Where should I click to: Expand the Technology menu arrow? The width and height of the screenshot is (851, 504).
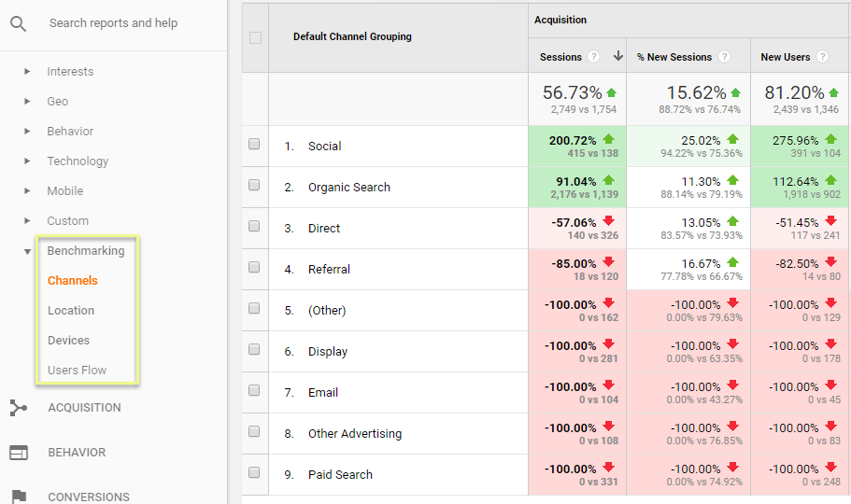click(27, 161)
